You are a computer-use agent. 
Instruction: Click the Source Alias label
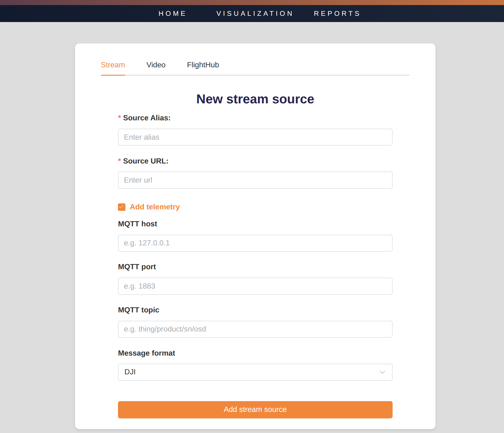pos(147,118)
